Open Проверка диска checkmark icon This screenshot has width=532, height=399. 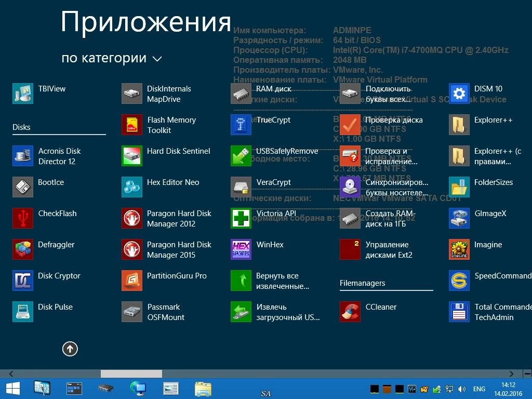(x=350, y=125)
